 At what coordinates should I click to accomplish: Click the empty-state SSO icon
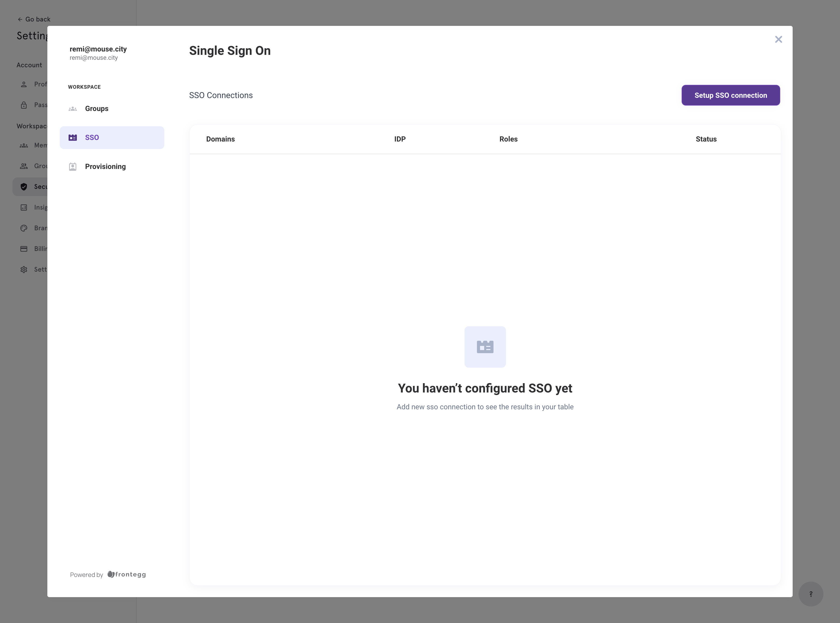point(485,347)
